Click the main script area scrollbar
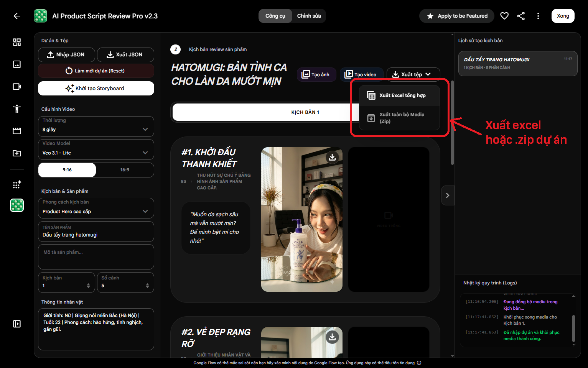The height and width of the screenshot is (368, 588). pos(452,123)
